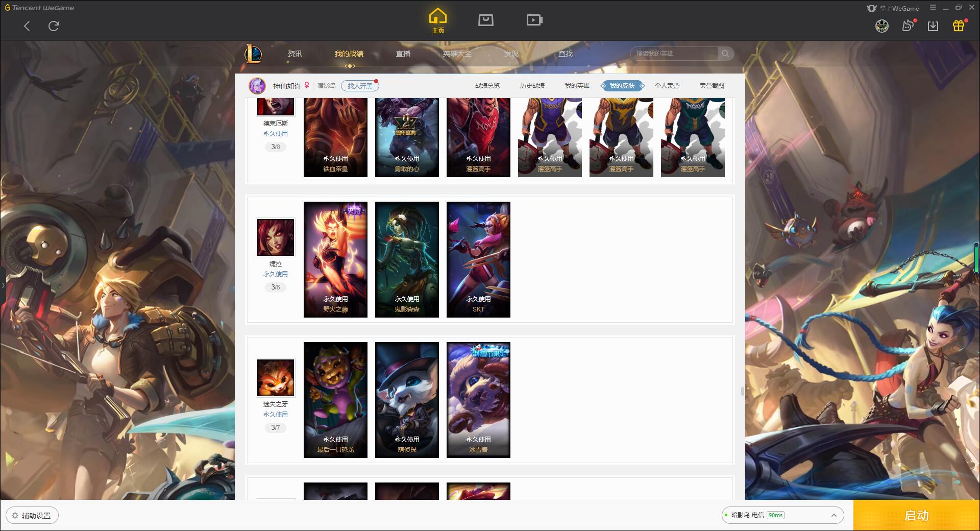Switch to the 资讯 tab
Image resolution: width=980 pixels, height=531 pixels.
click(295, 54)
